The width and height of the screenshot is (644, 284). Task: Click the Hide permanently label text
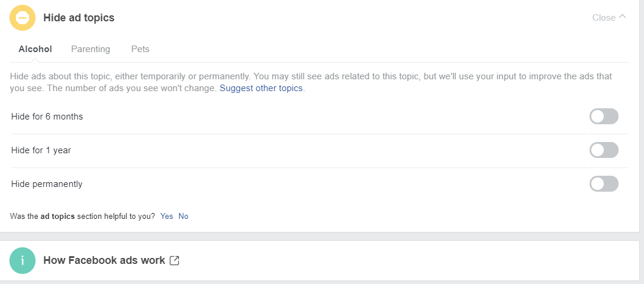click(47, 184)
